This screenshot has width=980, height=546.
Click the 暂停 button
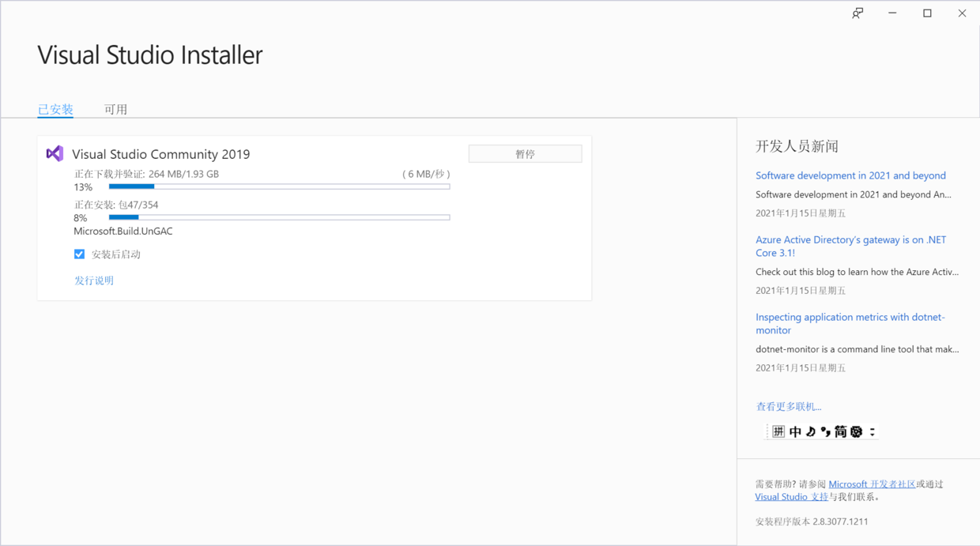click(526, 154)
